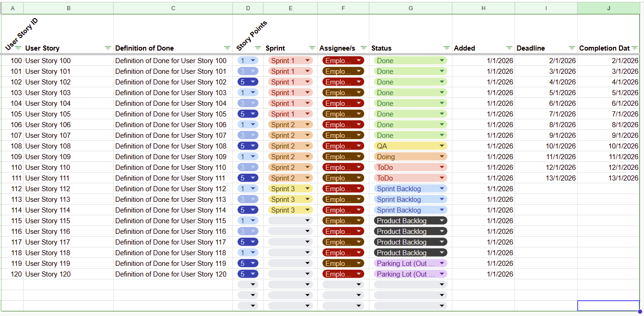The width and height of the screenshot is (644, 316).
Task: Open the Status column filter icon
Action: 447,48
